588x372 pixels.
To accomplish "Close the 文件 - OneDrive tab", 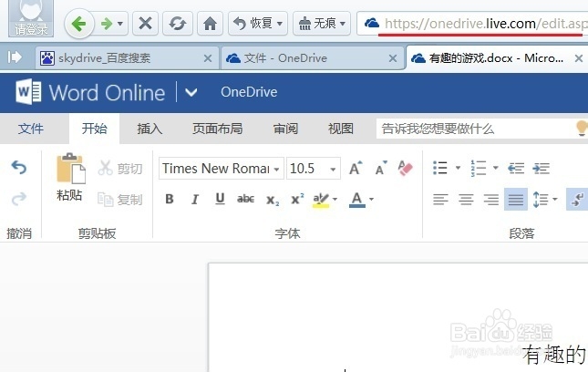I will pyautogui.click(x=393, y=58).
